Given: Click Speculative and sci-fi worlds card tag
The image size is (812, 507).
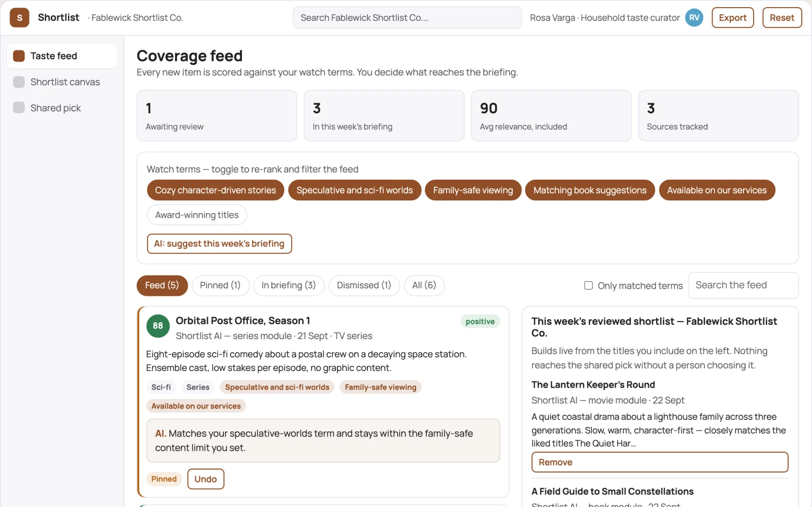Looking at the screenshot, I should 277,387.
